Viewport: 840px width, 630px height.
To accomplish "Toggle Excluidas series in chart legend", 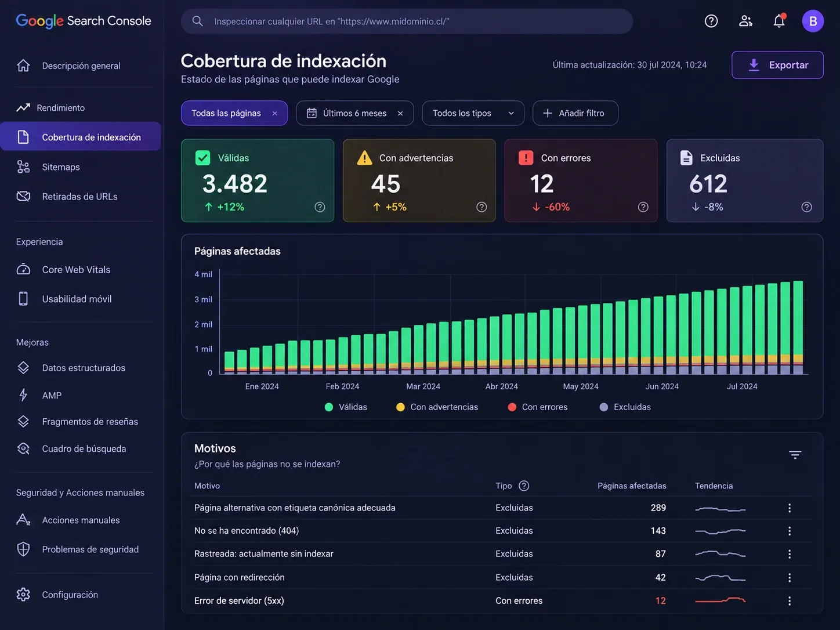I will tap(625, 407).
